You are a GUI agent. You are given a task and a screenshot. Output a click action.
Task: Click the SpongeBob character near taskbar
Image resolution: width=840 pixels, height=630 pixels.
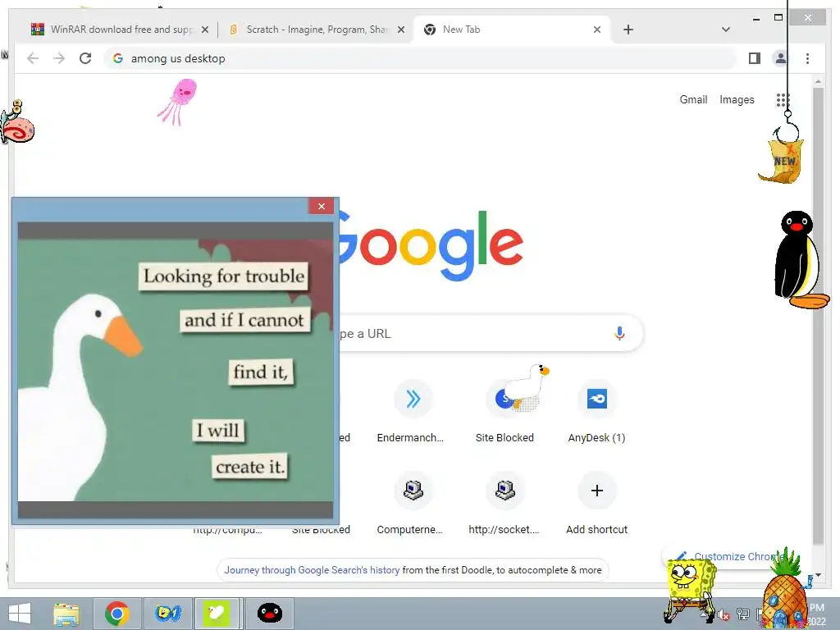689,591
